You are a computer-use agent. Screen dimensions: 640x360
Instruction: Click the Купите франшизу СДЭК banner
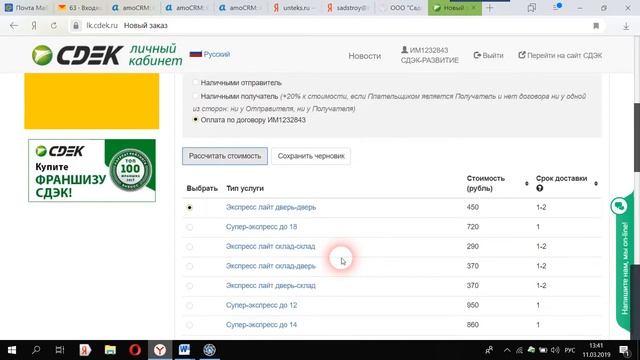point(92,171)
